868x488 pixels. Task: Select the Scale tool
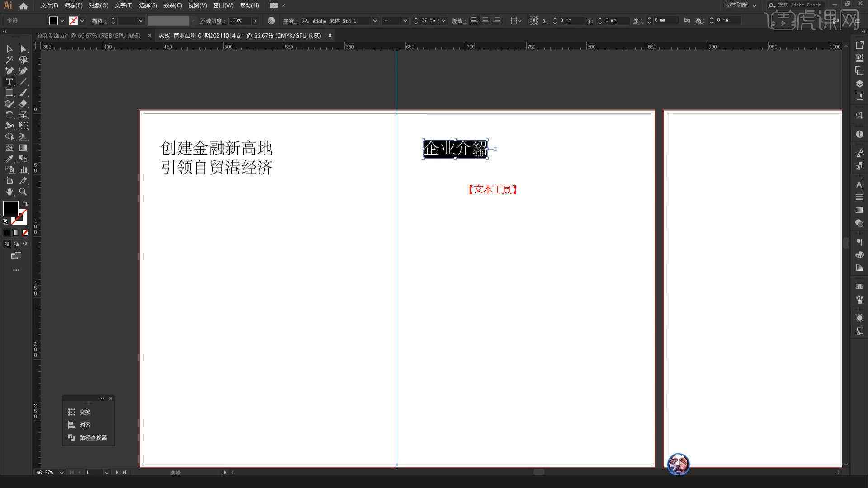[23, 115]
